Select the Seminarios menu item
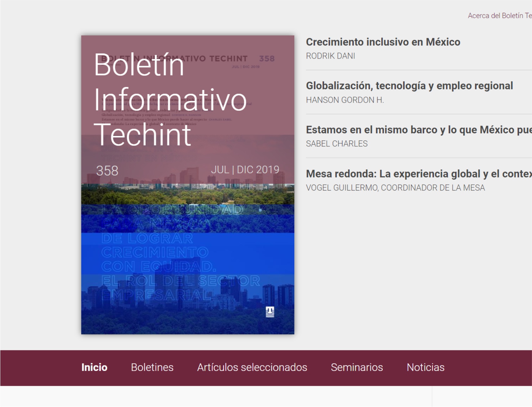The height and width of the screenshot is (407, 532). coord(357,367)
